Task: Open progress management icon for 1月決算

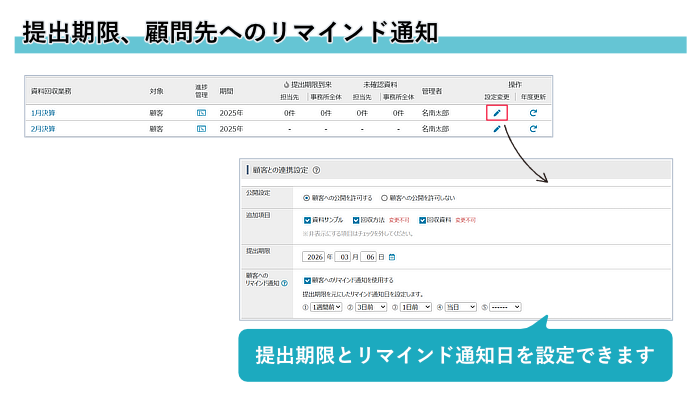Action: click(x=201, y=113)
